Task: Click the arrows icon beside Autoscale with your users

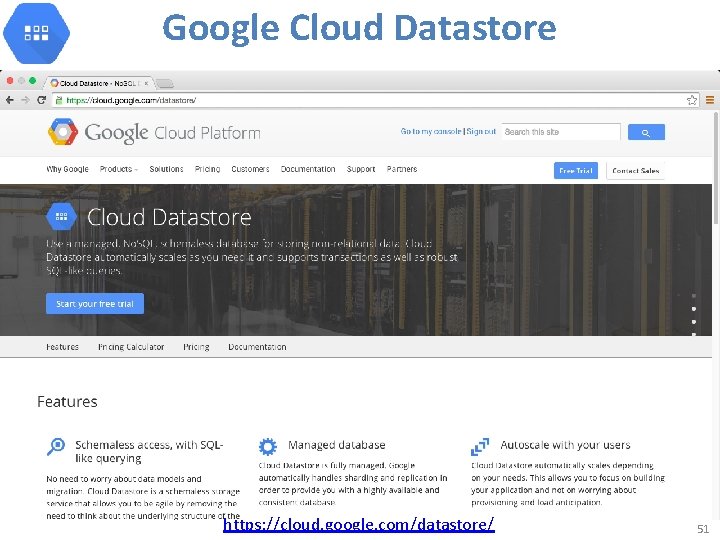Action: 480,446
